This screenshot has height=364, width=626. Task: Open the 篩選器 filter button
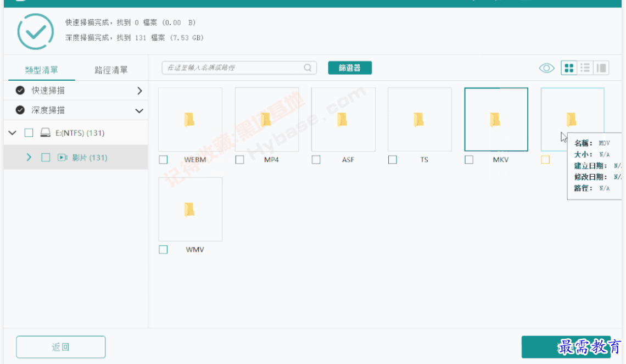pos(350,68)
